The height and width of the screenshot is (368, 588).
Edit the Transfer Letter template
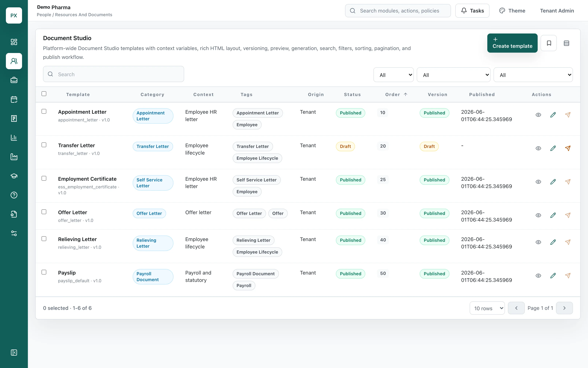(x=553, y=148)
